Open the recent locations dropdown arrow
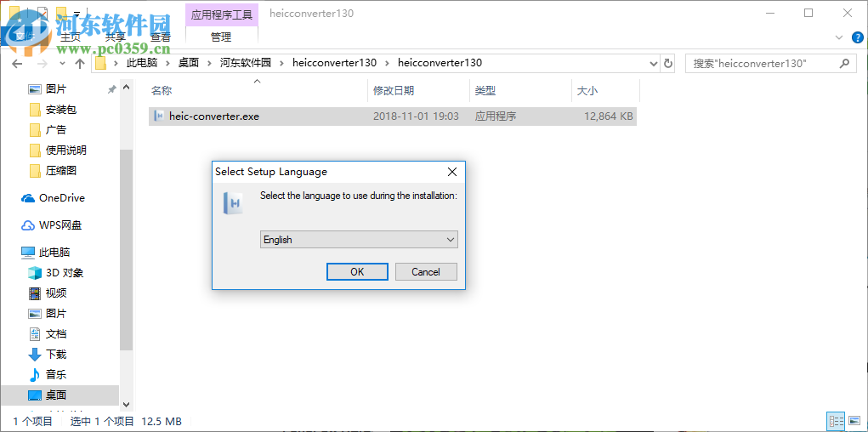The image size is (868, 432). point(63,63)
